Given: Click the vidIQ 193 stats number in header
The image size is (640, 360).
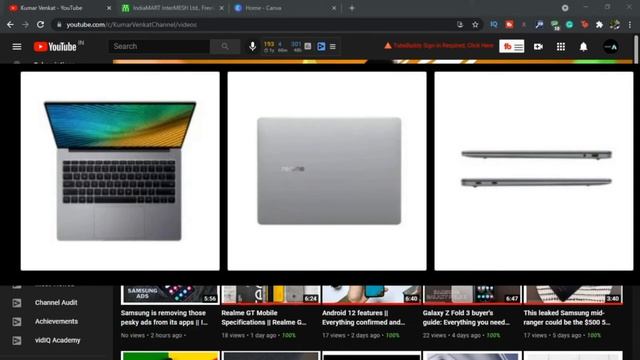Looking at the screenshot, I should point(269,44).
